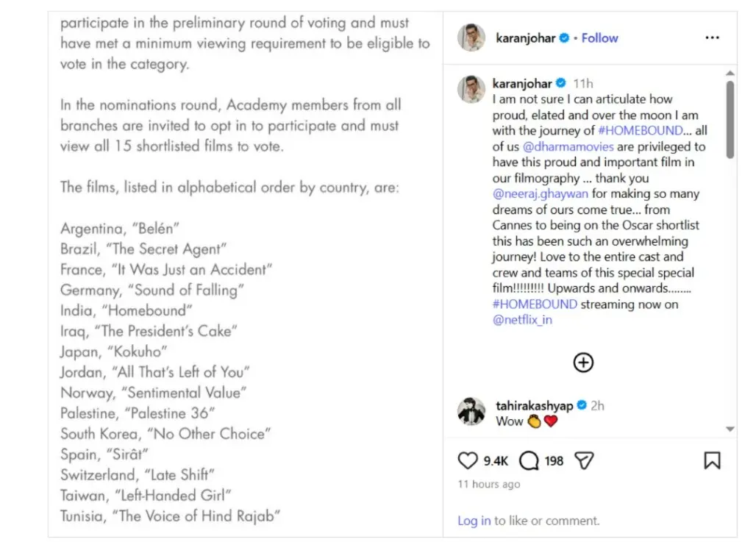Image resolution: width=756 pixels, height=542 pixels.
Task: Open the @netflix_in mention
Action: tap(522, 320)
